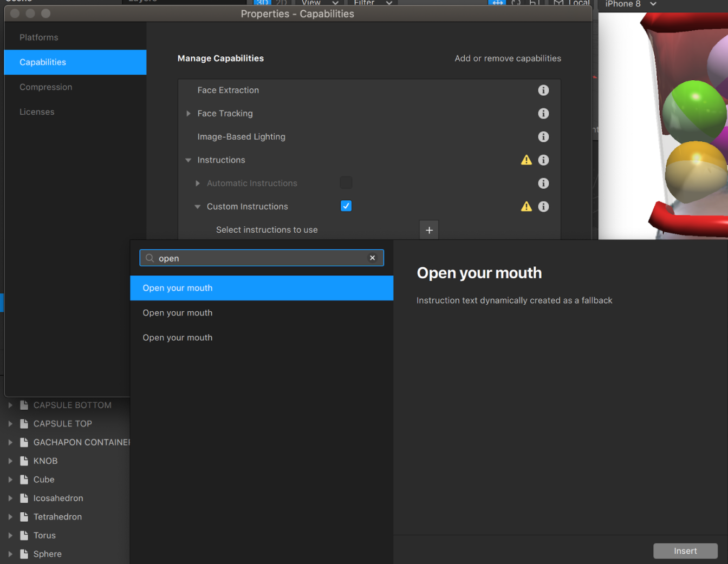Image resolution: width=728 pixels, height=564 pixels.
Task: Expand the Torus object in scene tree
Action: click(x=10, y=535)
